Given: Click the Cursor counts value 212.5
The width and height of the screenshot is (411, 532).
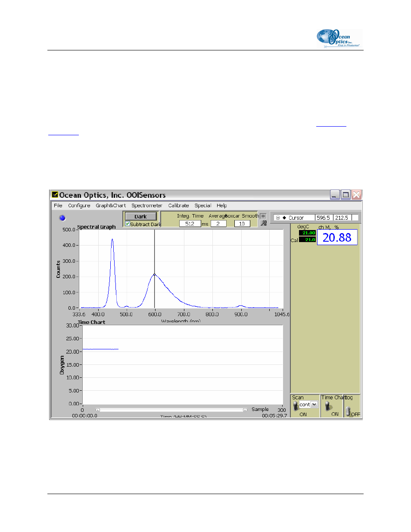Looking at the screenshot, I should [342, 218].
